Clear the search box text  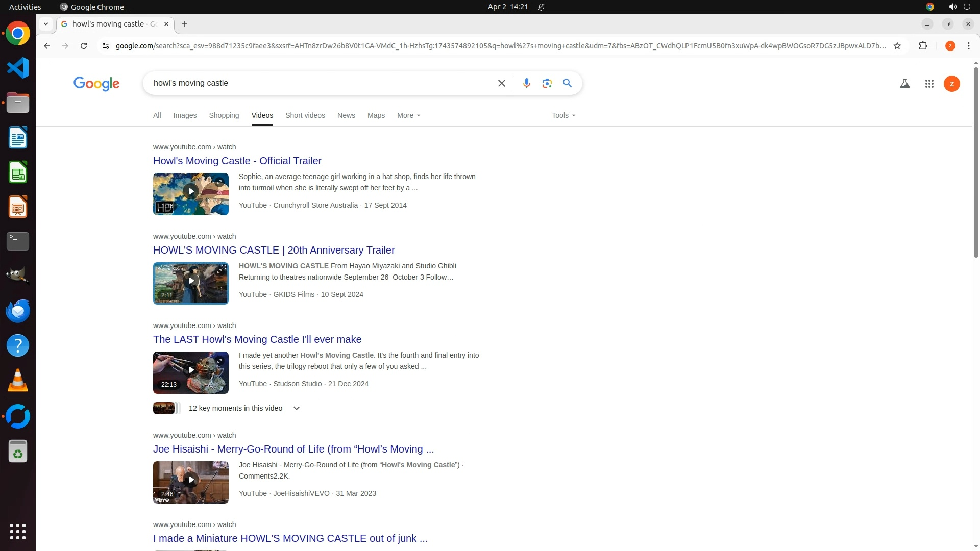coord(501,83)
